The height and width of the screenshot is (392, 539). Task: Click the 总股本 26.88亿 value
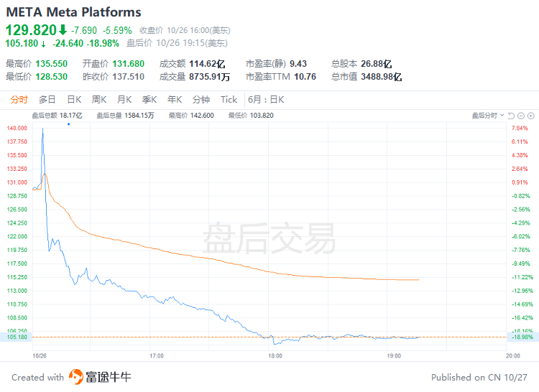pyautogui.click(x=376, y=64)
